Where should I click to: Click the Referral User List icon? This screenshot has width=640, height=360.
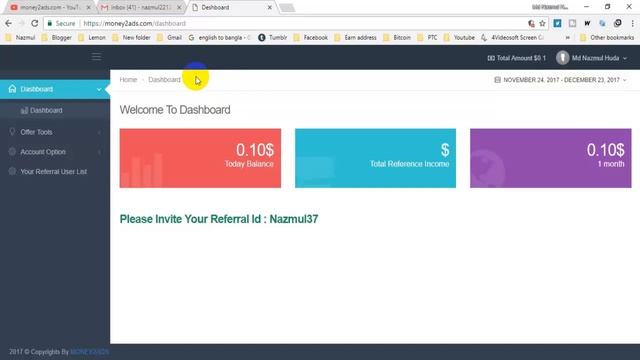click(x=12, y=171)
